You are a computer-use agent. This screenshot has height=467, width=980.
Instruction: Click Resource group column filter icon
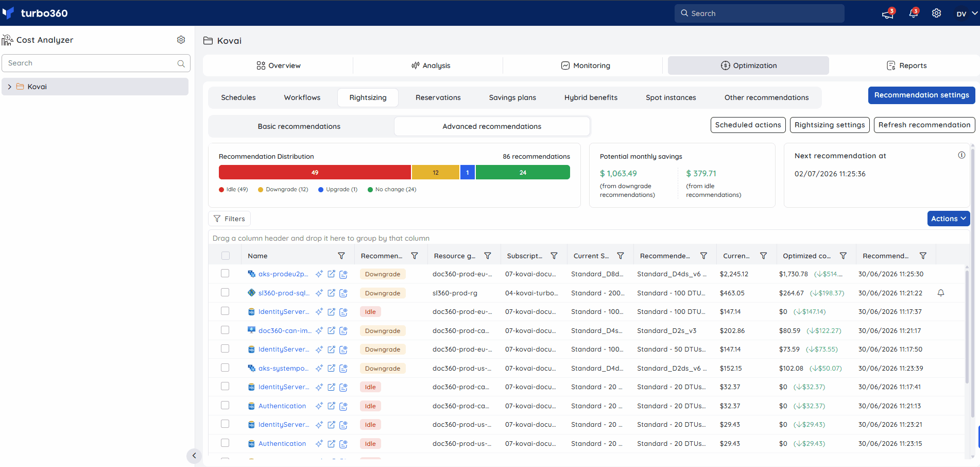[x=488, y=256]
